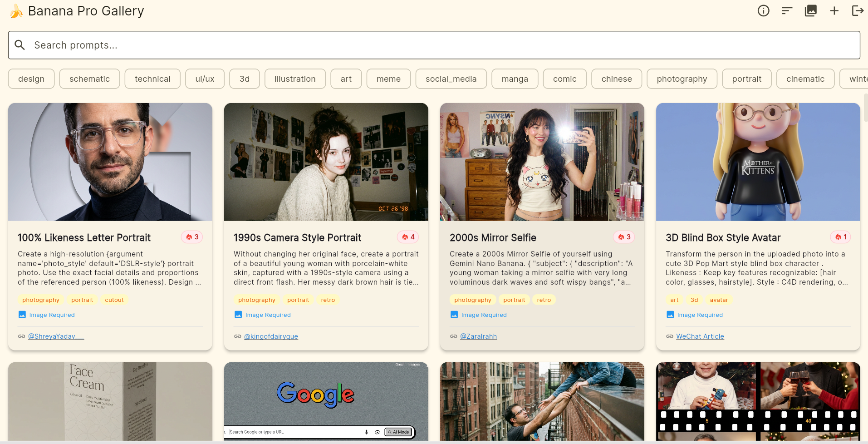Click the 3D Blind Box Style Avatar title
868x444 pixels.
723,238
